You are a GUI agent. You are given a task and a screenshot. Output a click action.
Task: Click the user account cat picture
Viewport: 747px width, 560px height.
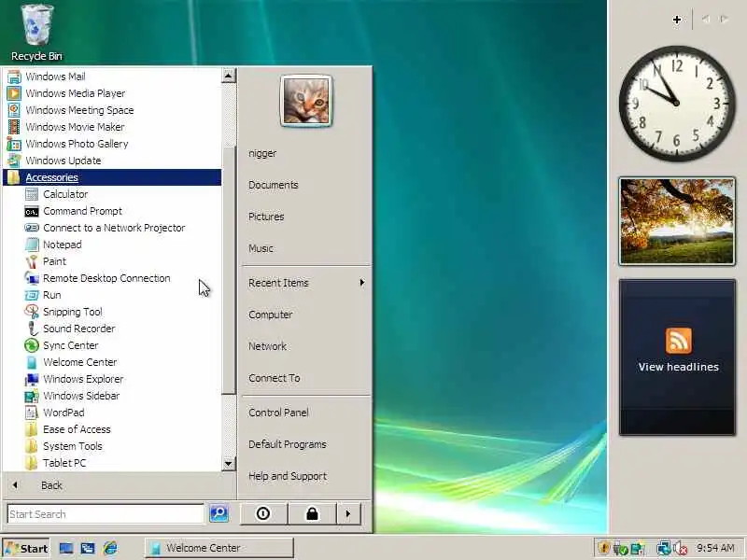tap(306, 101)
